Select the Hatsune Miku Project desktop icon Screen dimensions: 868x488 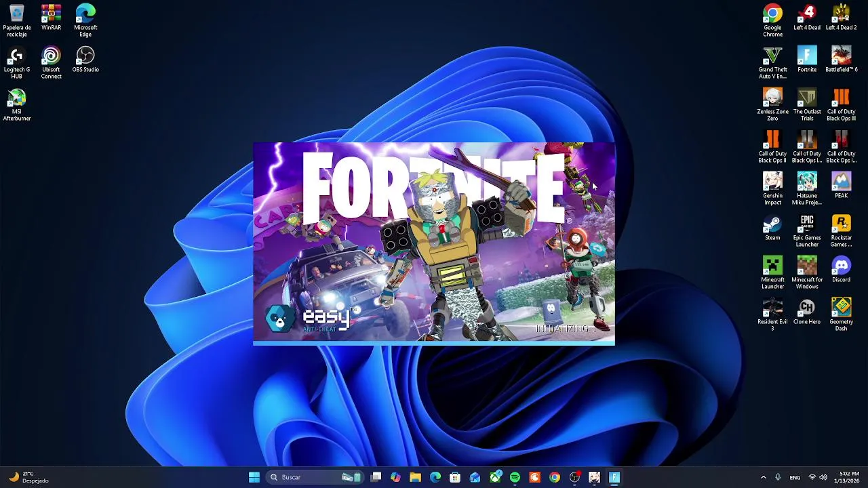point(807,188)
